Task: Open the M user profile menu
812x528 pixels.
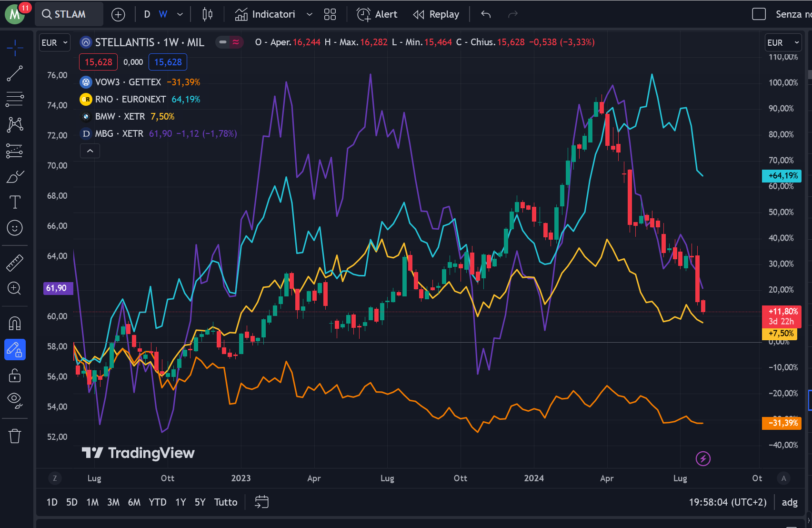Action: point(15,14)
